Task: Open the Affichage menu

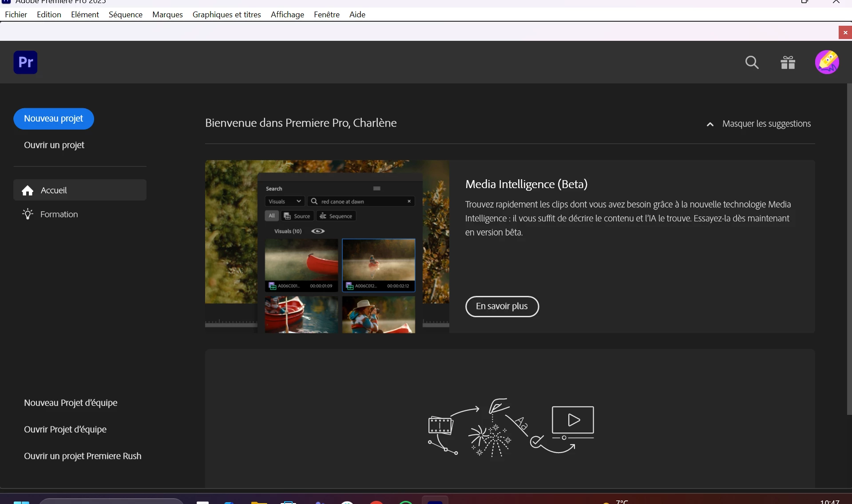Action: point(287,14)
